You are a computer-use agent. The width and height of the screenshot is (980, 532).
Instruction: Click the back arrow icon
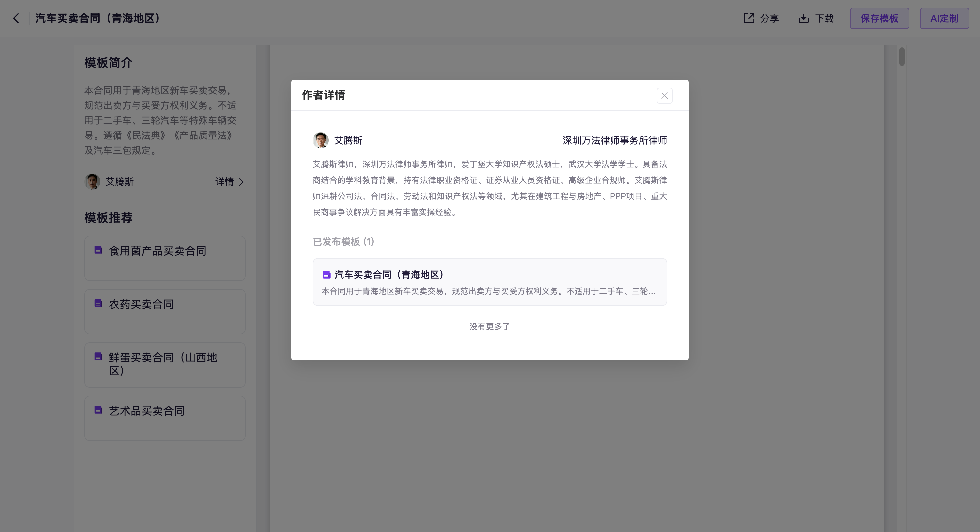pyautogui.click(x=16, y=18)
